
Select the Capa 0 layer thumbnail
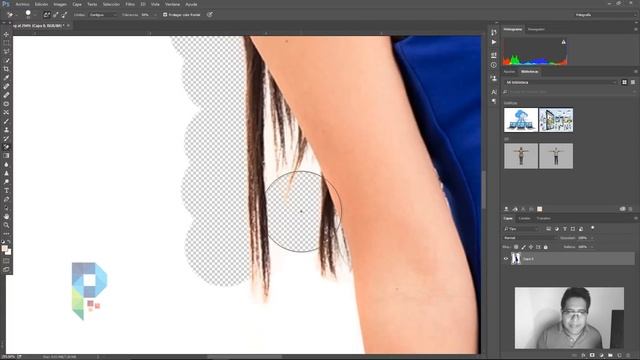coord(516,259)
